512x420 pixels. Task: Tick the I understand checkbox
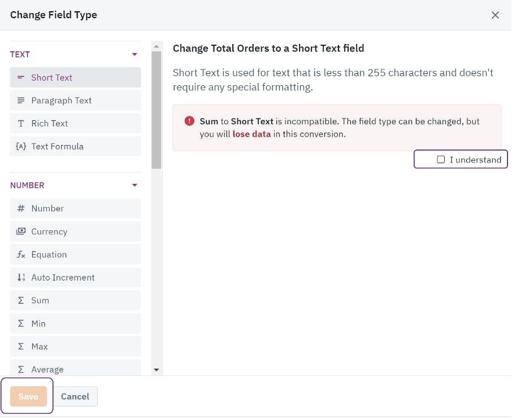pyautogui.click(x=440, y=159)
